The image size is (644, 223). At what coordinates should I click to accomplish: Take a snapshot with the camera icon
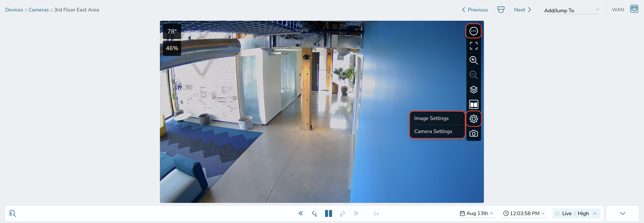(x=473, y=134)
